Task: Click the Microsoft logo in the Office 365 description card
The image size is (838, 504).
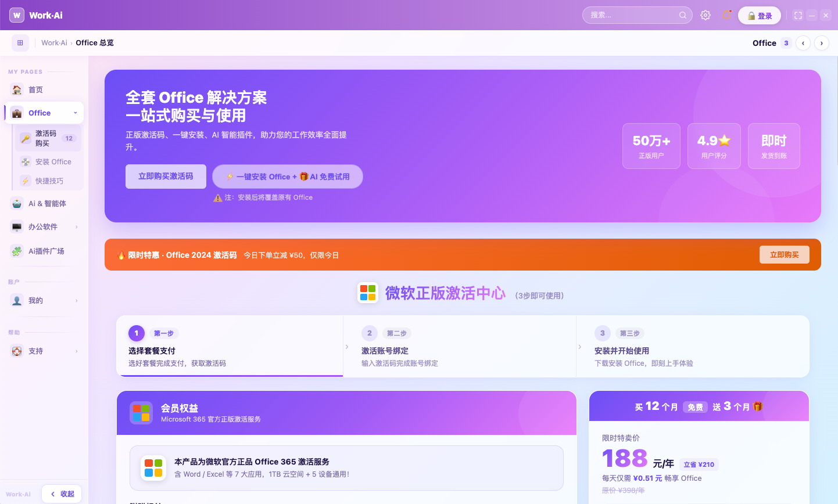Action: click(153, 468)
